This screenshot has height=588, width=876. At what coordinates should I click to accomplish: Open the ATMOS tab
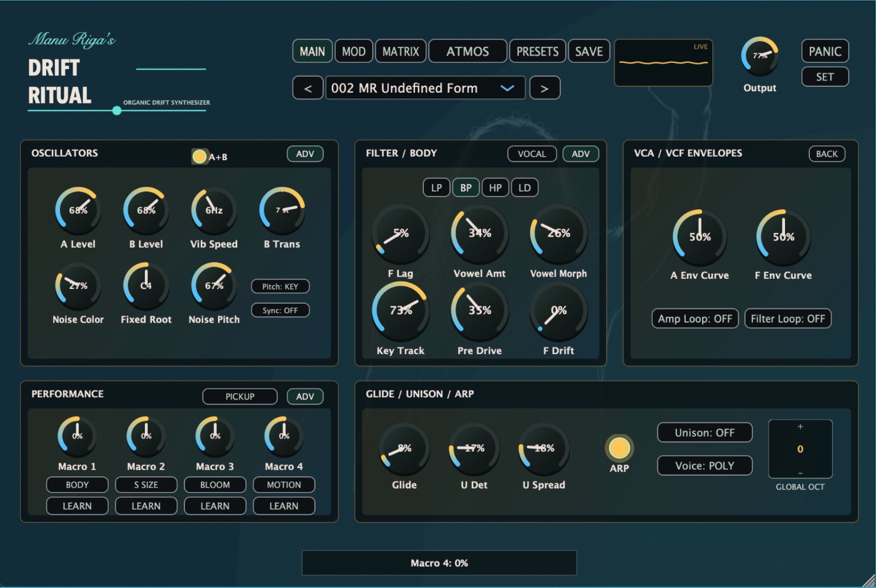(468, 51)
